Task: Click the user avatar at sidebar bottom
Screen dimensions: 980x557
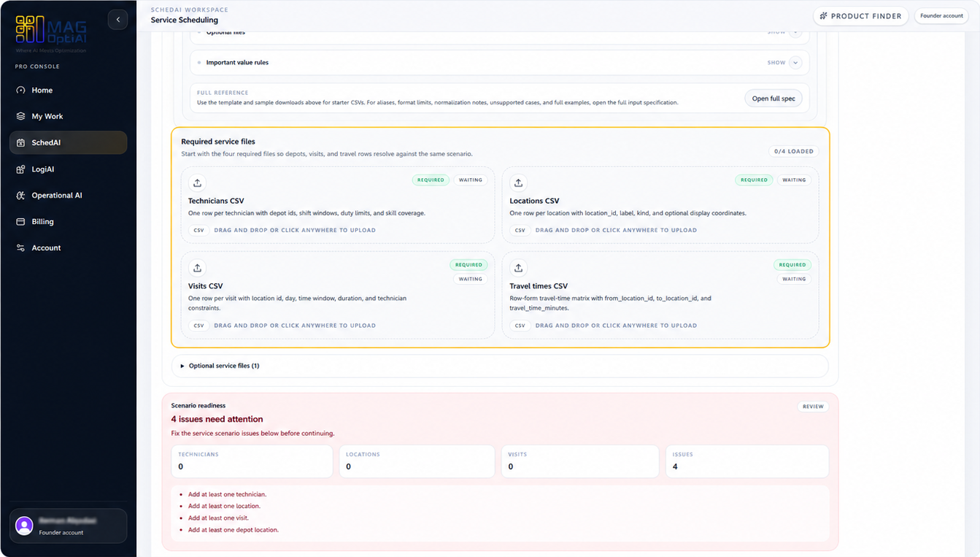Action: click(x=24, y=526)
